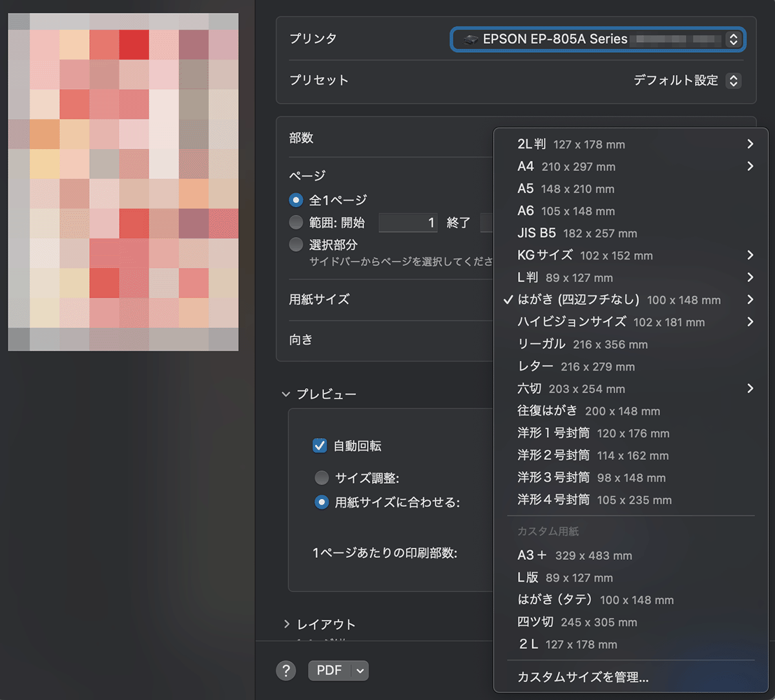Click the 向き orientation label

pos(301,340)
